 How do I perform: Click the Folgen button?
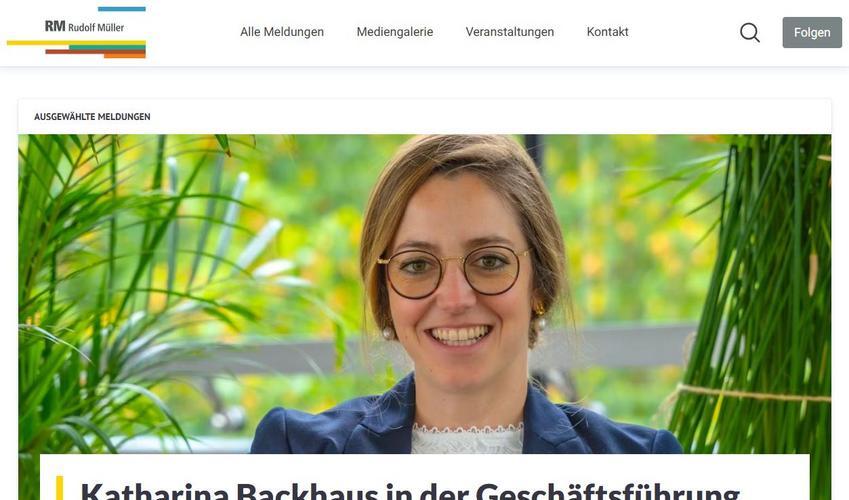(812, 33)
